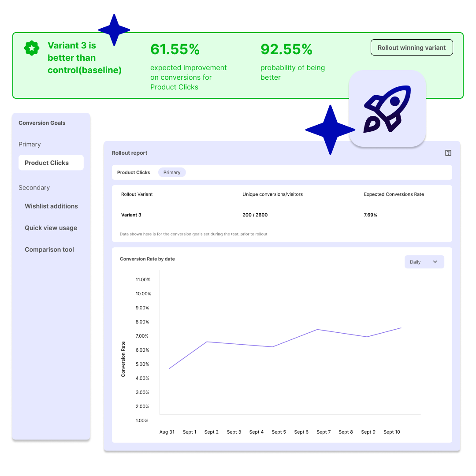Screen dimensions: 476x476
Task: Open the Daily interval dropdown
Action: click(424, 262)
